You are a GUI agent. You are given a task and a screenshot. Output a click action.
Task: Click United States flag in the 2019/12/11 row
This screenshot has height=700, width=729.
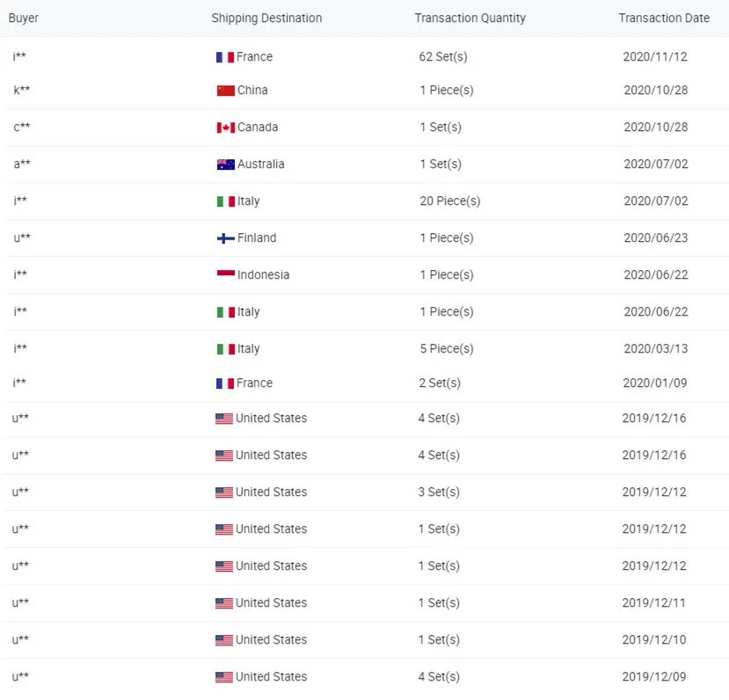223,603
